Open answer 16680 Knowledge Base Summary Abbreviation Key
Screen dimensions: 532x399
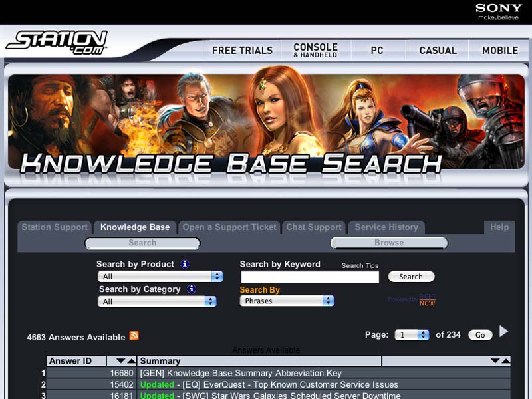pos(241,373)
